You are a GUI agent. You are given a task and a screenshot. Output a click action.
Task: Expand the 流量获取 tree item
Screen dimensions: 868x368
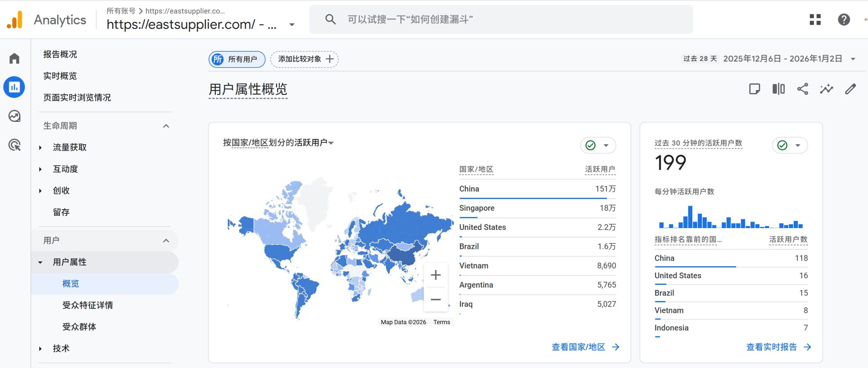(40, 147)
